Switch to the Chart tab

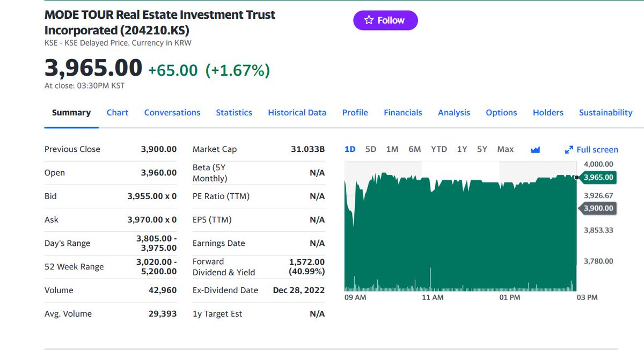tap(118, 113)
